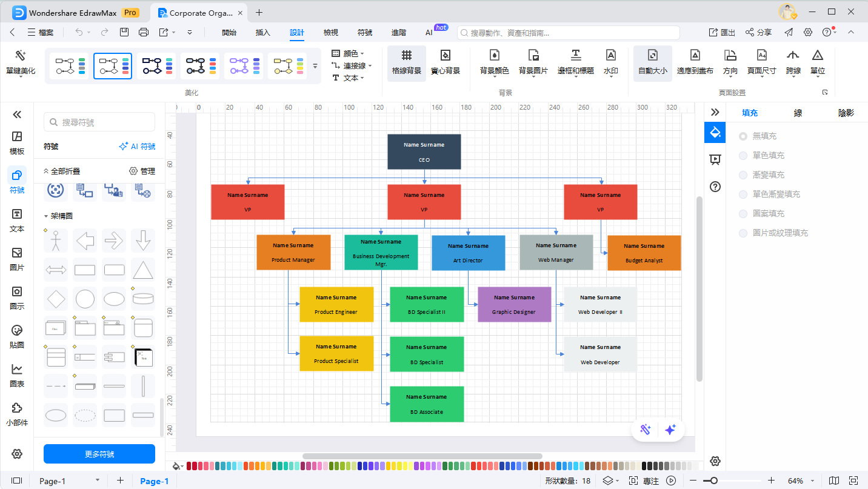Switch to the 插入 ribbon tab
The image size is (868, 489).
262,33
